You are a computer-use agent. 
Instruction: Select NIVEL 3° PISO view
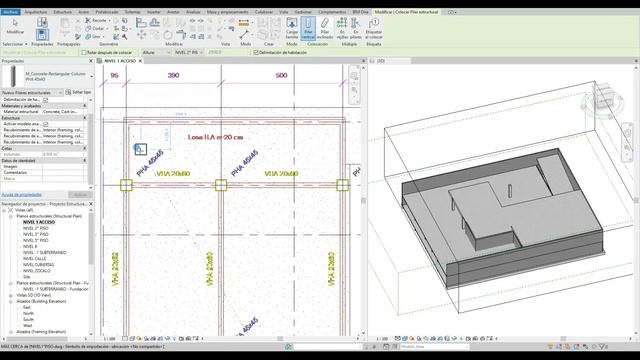(x=36, y=234)
